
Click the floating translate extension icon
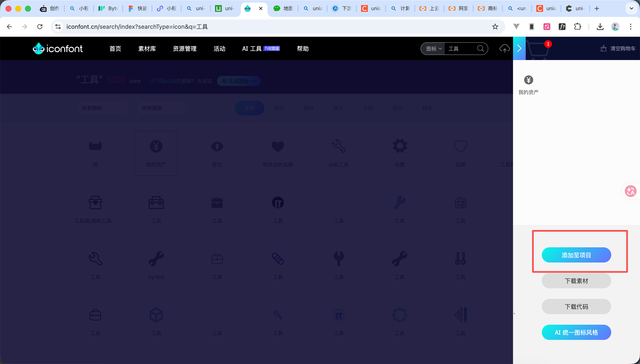630,192
